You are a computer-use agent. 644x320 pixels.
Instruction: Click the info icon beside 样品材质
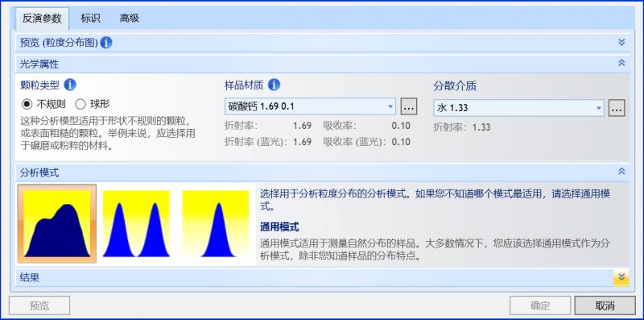274,85
